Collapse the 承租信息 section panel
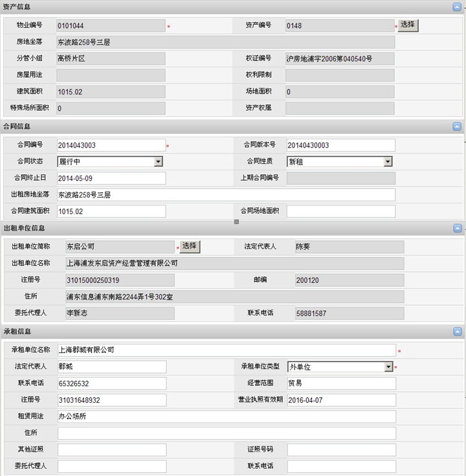466x476 pixels. tap(458, 332)
